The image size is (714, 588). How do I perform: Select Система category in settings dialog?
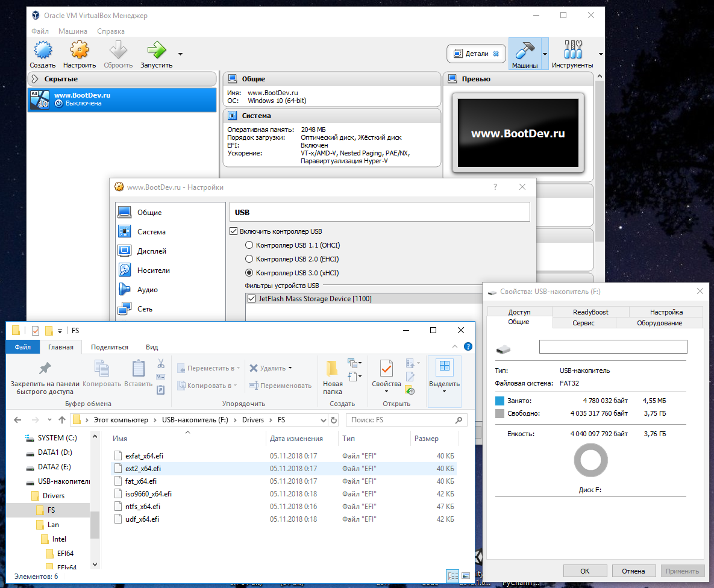pyautogui.click(x=171, y=232)
